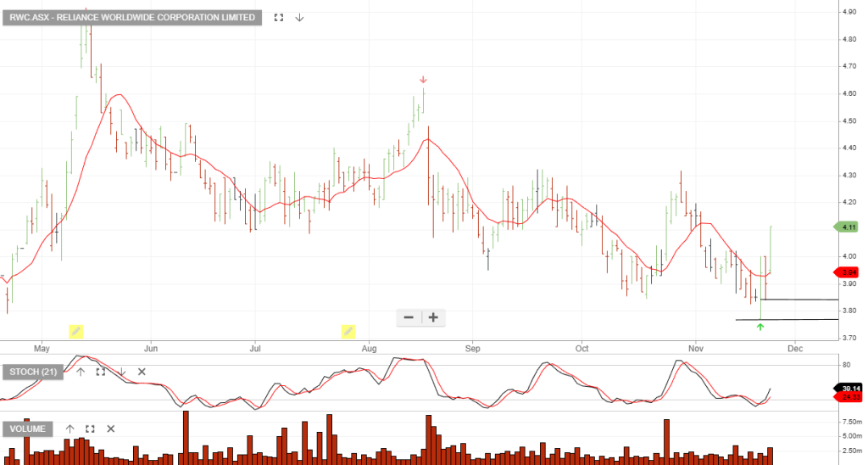Move the STOCH (21) panel down
This screenshot has width=868, height=465.
(121, 372)
